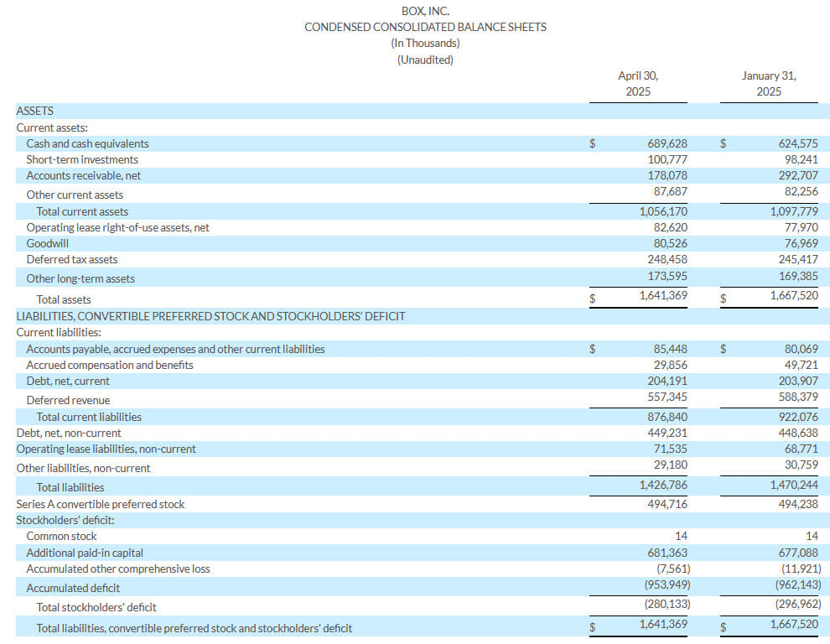Click the total current assets value 1,097,779
830x644 pixels.
pyautogui.click(x=794, y=211)
